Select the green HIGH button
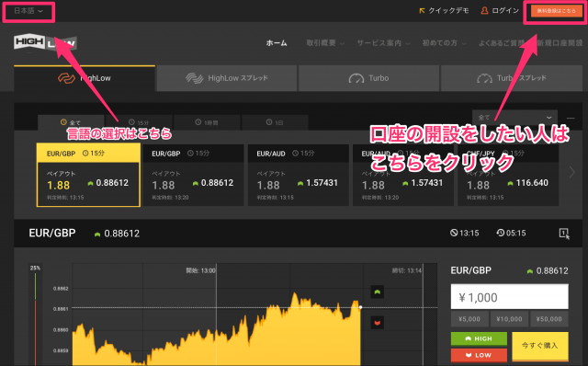This screenshot has width=588, height=366. point(479,338)
